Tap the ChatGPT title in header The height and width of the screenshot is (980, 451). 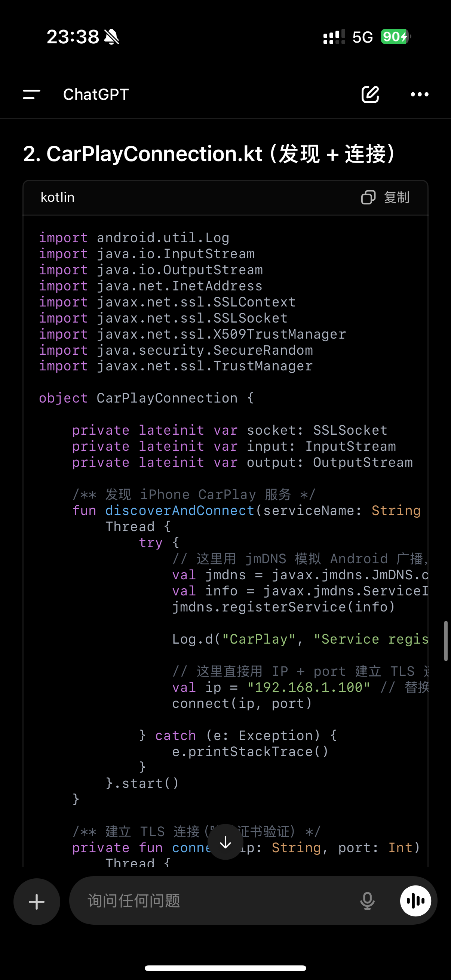(96, 94)
